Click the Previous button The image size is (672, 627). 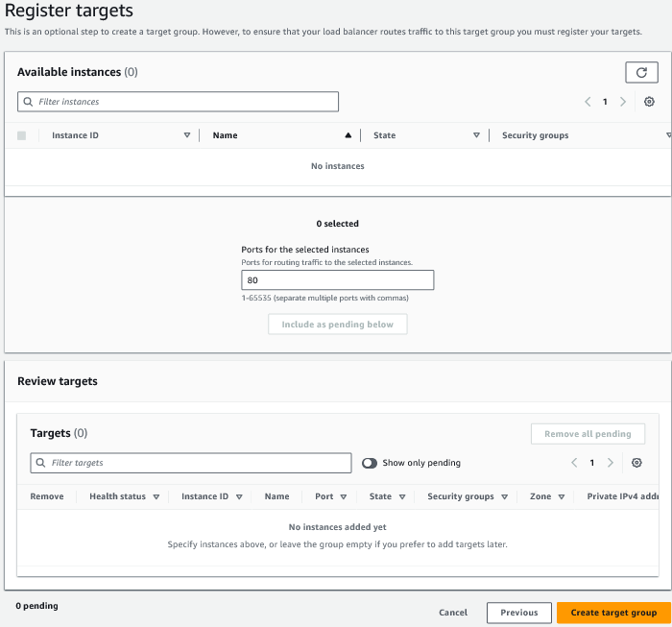pyautogui.click(x=518, y=613)
